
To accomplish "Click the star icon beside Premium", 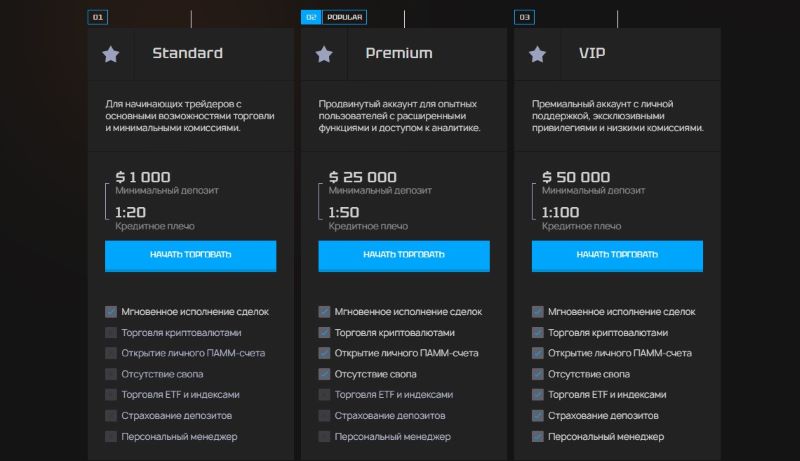I will pyautogui.click(x=324, y=54).
